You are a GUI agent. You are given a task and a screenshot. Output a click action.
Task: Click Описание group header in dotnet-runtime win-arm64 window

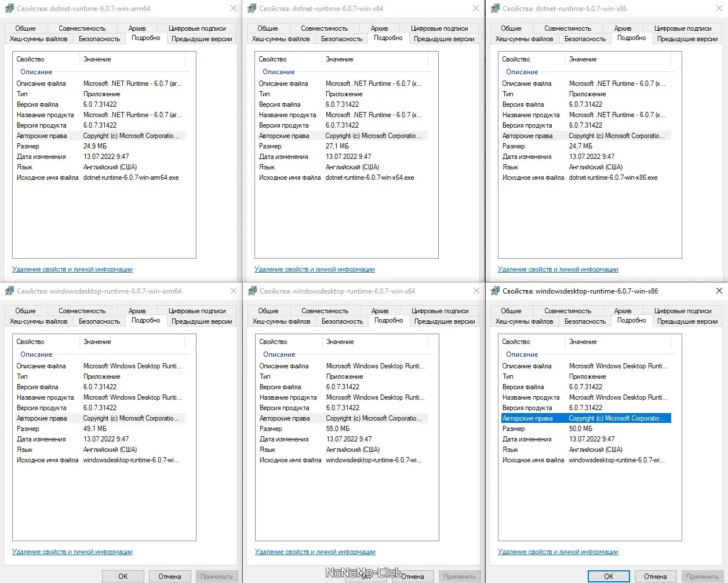click(37, 72)
